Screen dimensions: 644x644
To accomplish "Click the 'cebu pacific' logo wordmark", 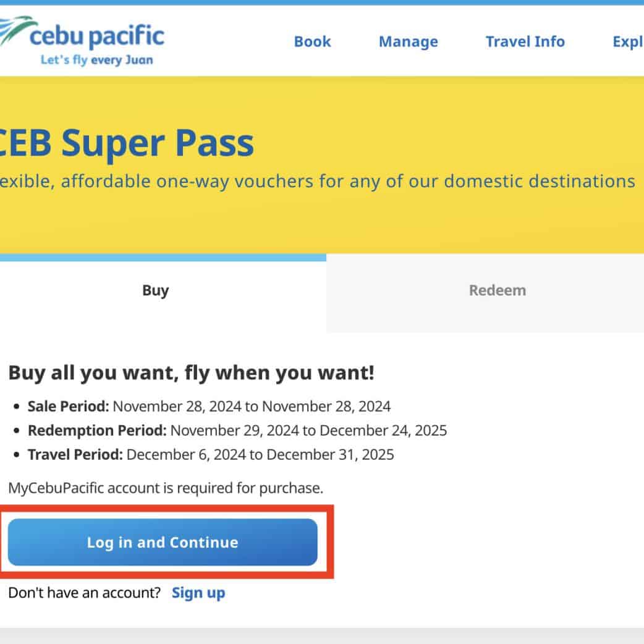I will pos(97,36).
